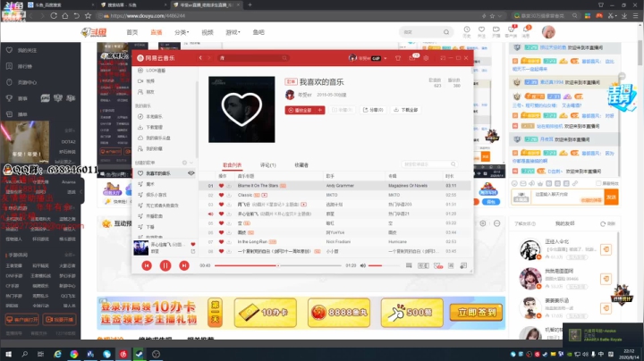Add new playlist via plus icon
Image resolution: width=644 pixels, height=361 pixels.
[x=184, y=163]
